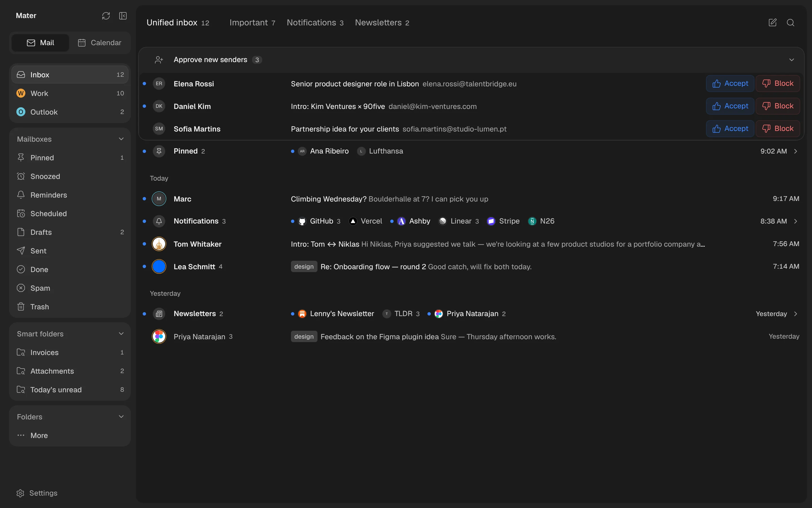The image size is (812, 508).
Task: Open the Spam mailbox
Action: pyautogui.click(x=70, y=288)
